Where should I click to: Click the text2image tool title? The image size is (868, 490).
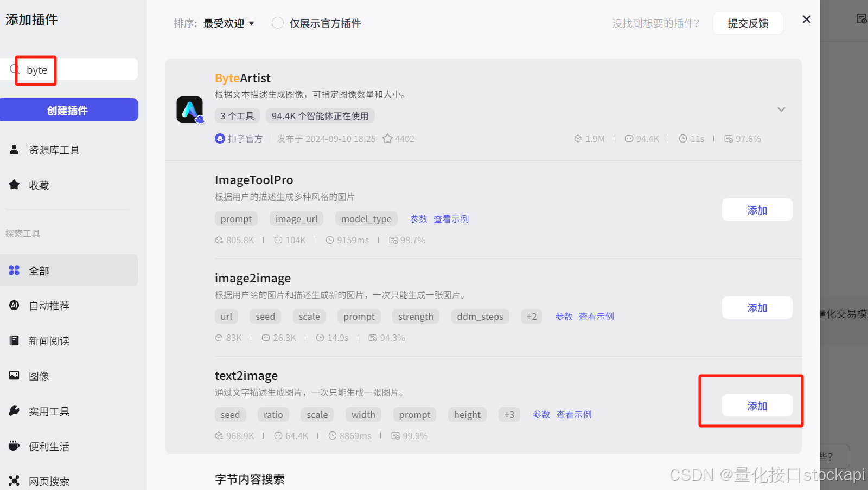pos(246,376)
